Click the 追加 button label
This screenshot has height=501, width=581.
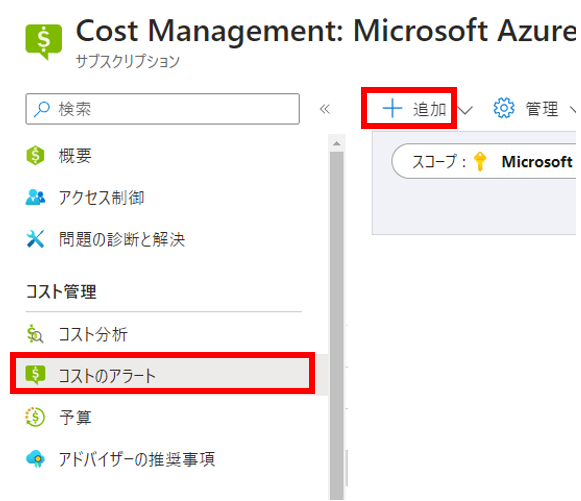(429, 110)
